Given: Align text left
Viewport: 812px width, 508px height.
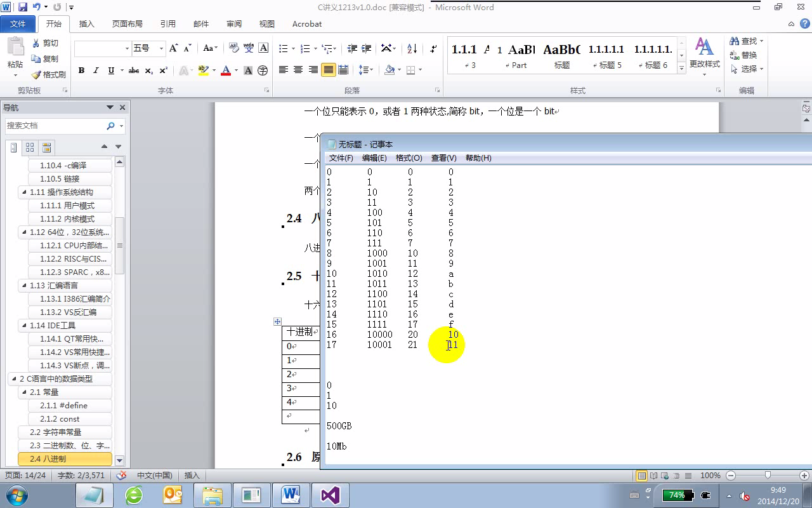Looking at the screenshot, I should click(284, 70).
